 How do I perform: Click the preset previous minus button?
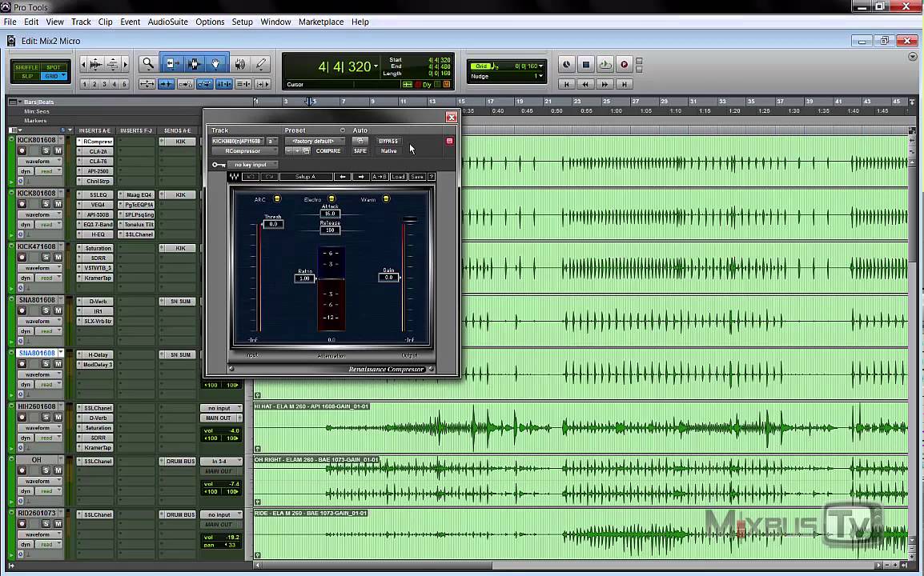pyautogui.click(x=289, y=150)
